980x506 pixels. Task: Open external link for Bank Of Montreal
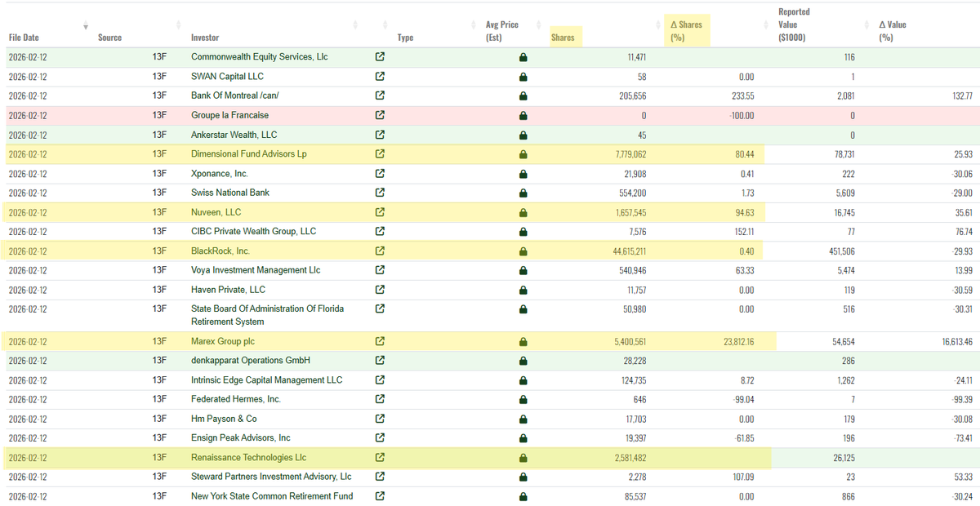(x=380, y=95)
